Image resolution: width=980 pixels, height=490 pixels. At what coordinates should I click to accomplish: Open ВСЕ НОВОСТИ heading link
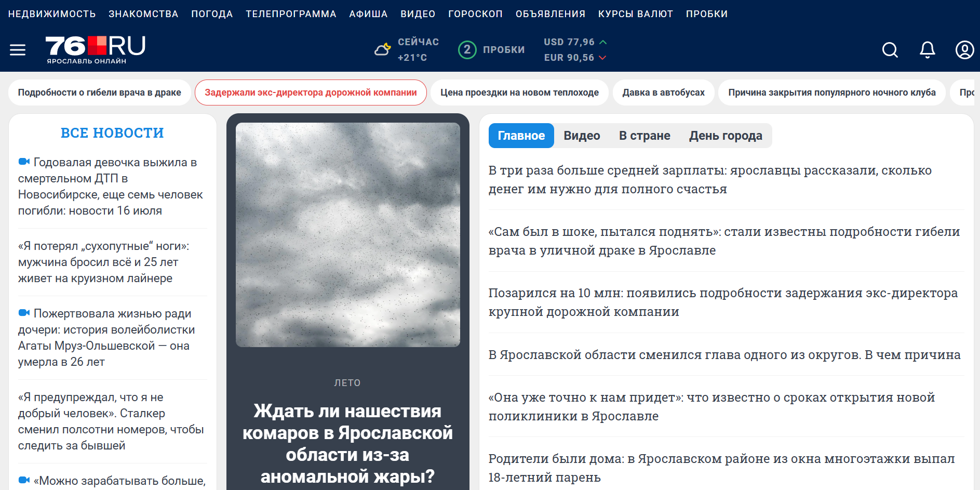[112, 133]
